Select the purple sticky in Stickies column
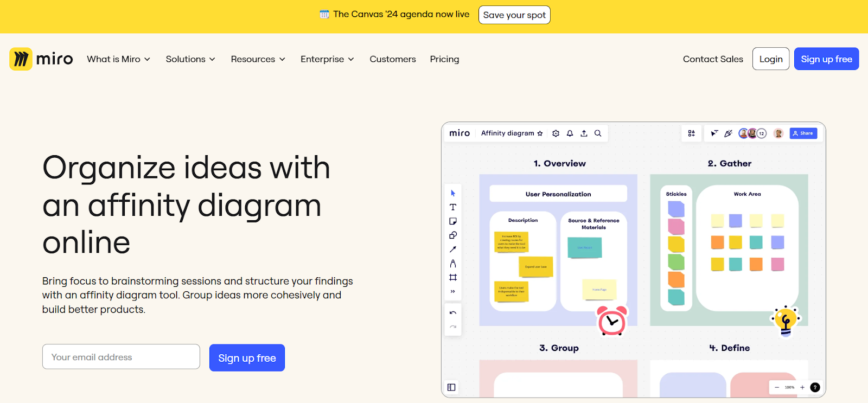The image size is (868, 403). [x=676, y=209]
